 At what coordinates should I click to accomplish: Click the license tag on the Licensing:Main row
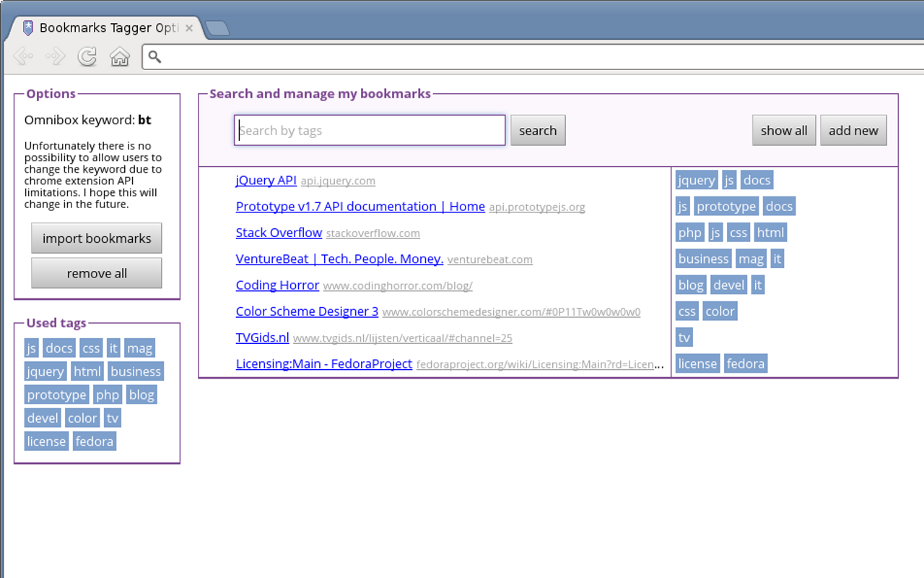tap(697, 364)
